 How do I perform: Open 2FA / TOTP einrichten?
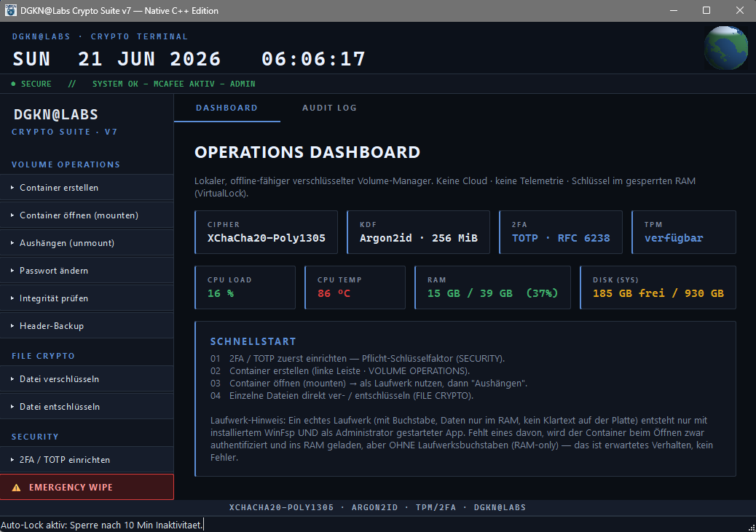[x=87, y=460]
